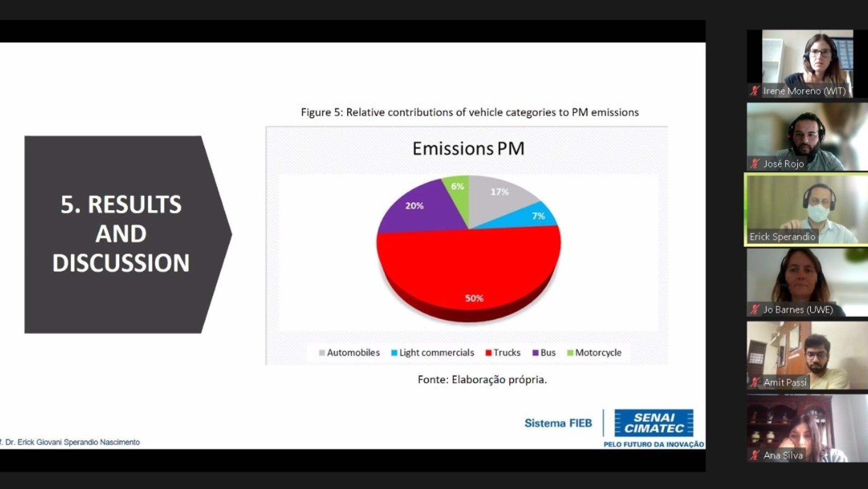Viewport: 868px width, 489px height.
Task: Click the Sistema FIEB logo text
Action: 558,423
